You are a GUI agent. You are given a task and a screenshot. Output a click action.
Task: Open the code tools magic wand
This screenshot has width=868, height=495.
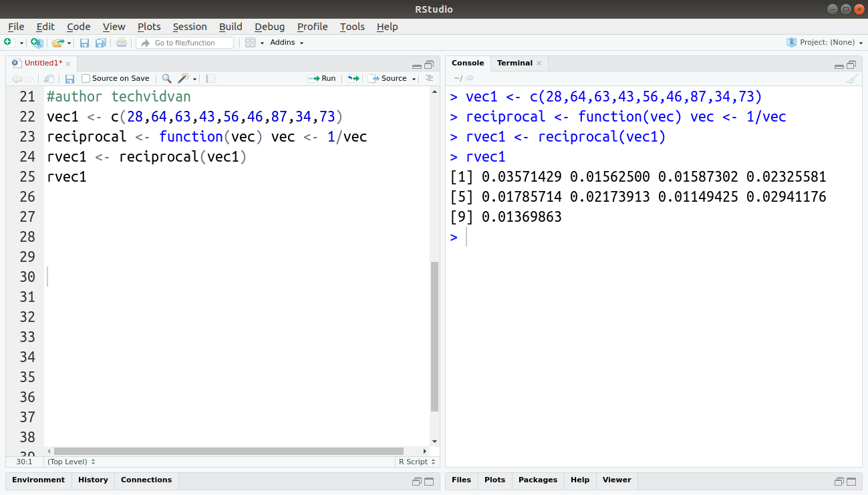click(184, 78)
